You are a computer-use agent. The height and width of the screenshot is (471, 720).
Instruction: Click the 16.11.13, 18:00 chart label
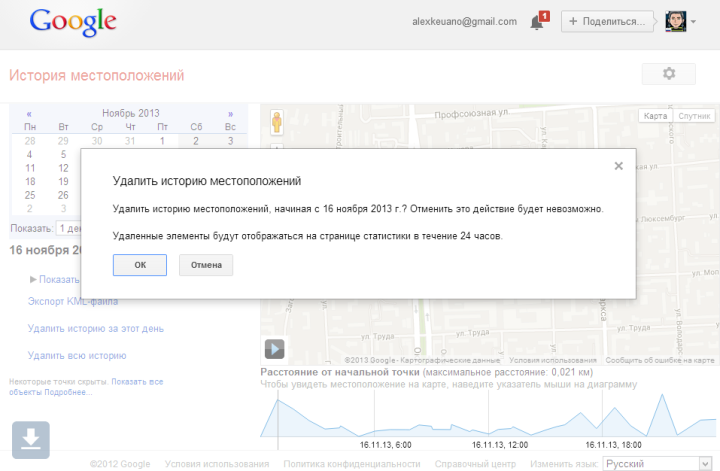tap(613, 445)
